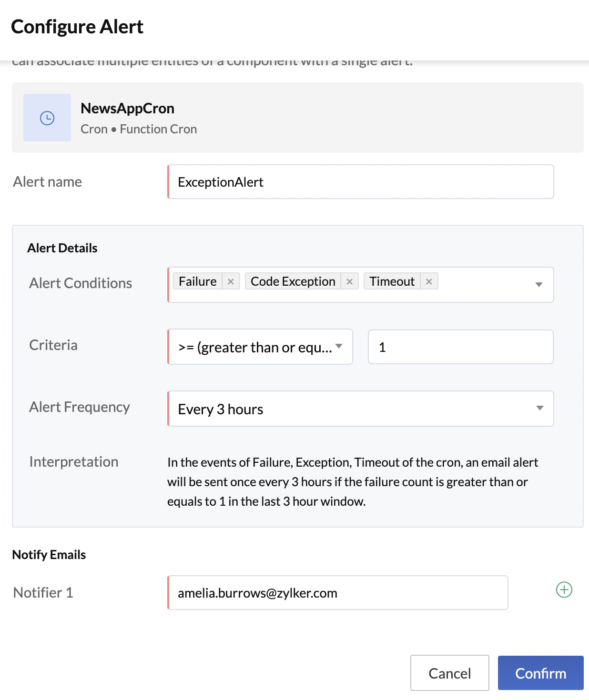Open the Every 3 hours frequency dropdown

pos(360,408)
